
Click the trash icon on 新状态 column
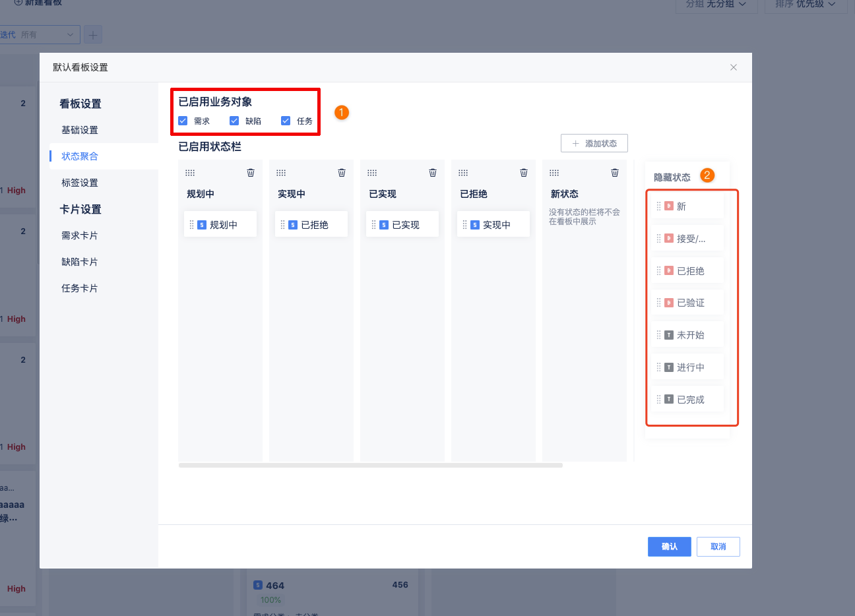(x=615, y=173)
